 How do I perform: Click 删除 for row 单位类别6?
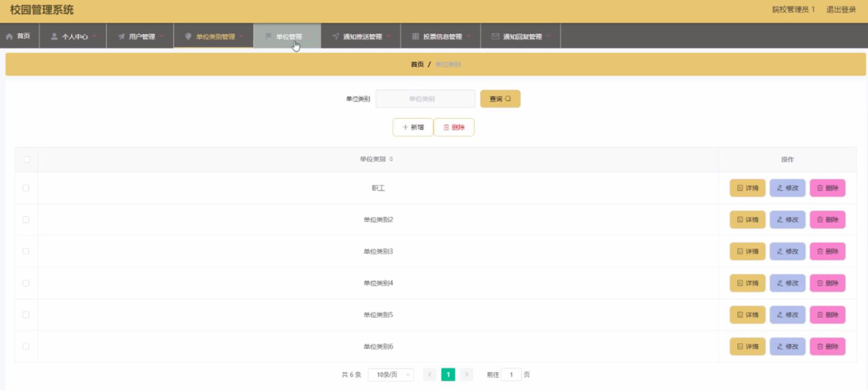pos(828,347)
